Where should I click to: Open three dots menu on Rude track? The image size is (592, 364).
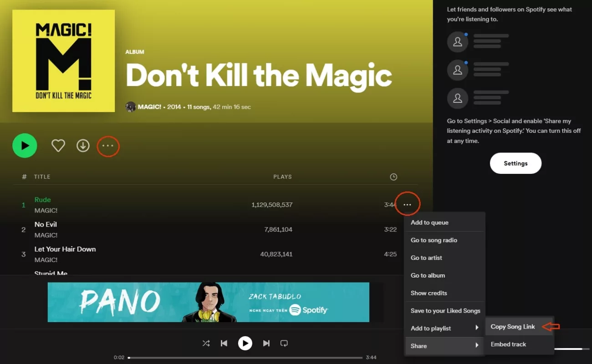pyautogui.click(x=407, y=205)
